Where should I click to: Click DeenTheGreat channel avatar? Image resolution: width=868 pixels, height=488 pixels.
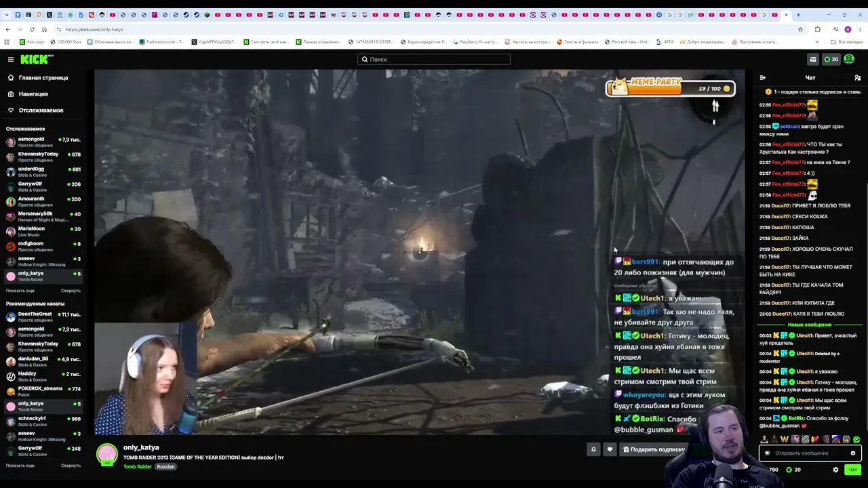click(11, 317)
